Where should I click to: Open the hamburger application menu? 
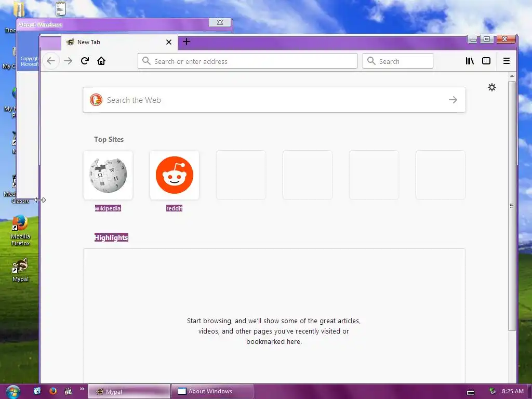tap(507, 61)
